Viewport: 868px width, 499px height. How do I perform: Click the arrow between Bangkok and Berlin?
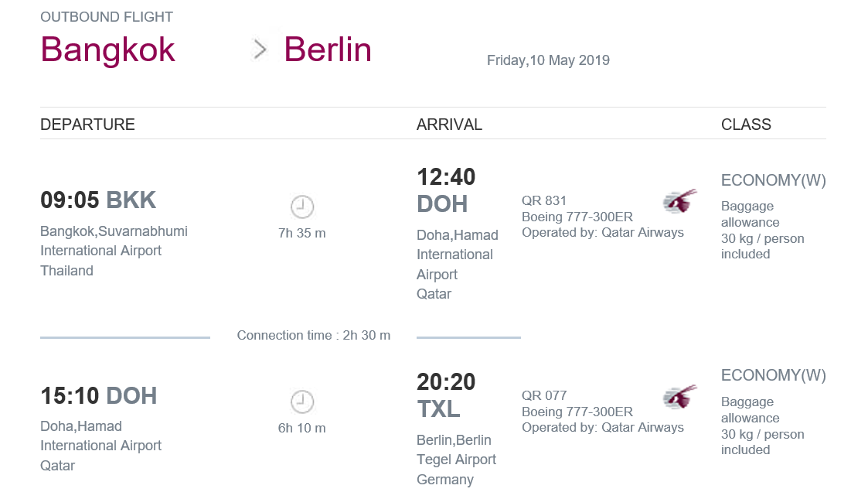click(x=260, y=50)
